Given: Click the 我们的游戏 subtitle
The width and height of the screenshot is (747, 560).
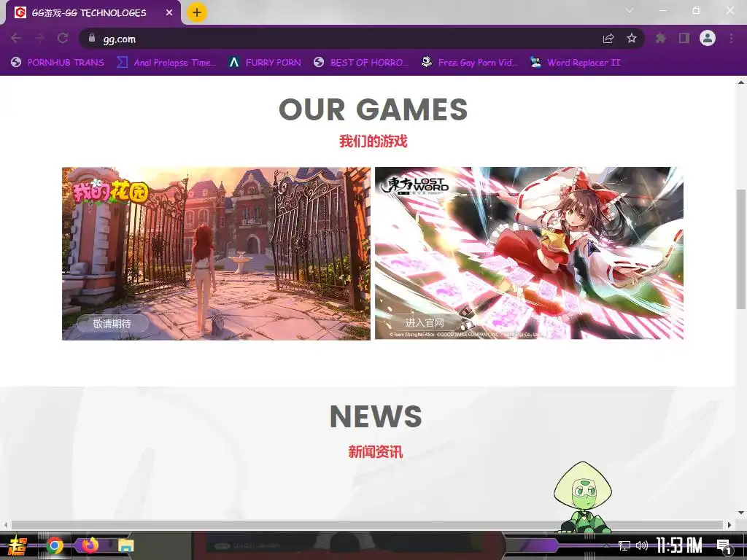Looking at the screenshot, I should (x=373, y=141).
